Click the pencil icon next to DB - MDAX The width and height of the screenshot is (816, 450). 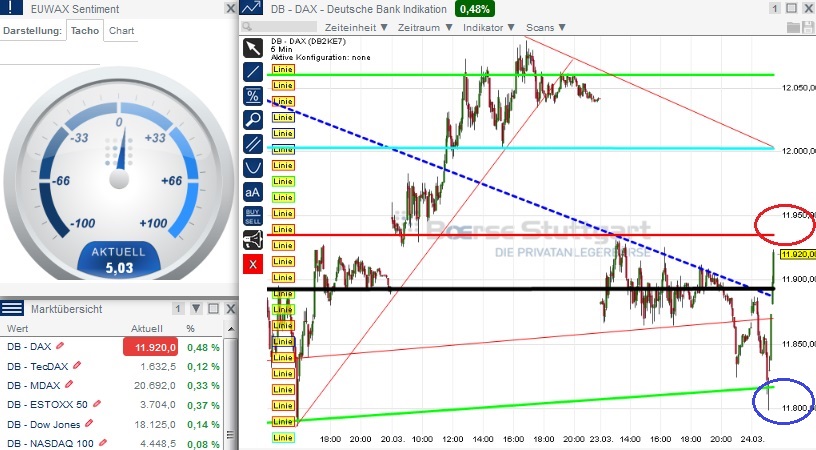[69, 384]
